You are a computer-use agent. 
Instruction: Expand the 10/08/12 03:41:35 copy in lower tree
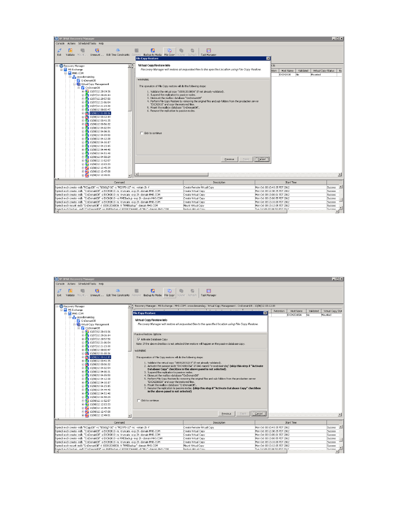(83, 361)
